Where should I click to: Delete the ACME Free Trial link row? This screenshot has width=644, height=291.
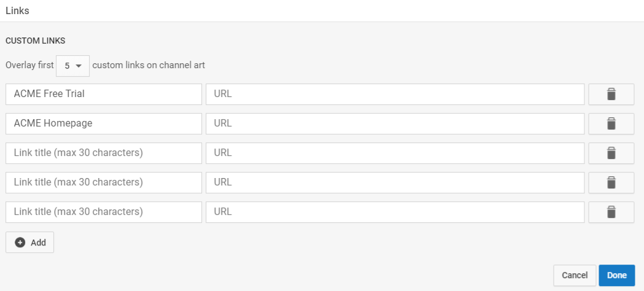611,95
